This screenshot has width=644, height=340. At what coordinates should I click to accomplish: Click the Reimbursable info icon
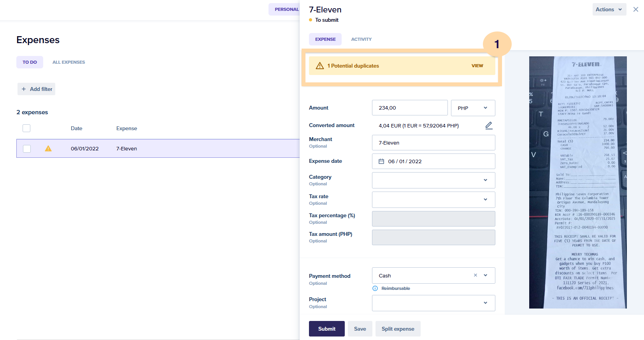pos(375,288)
